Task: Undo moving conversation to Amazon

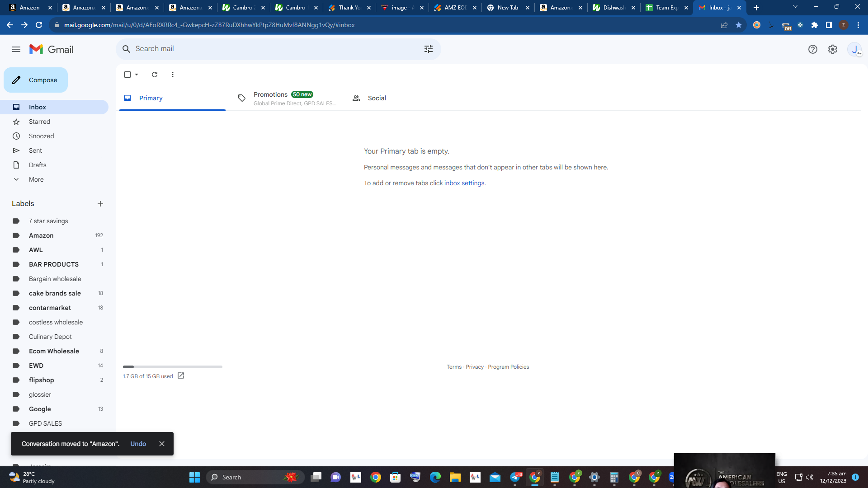Action: click(x=138, y=444)
